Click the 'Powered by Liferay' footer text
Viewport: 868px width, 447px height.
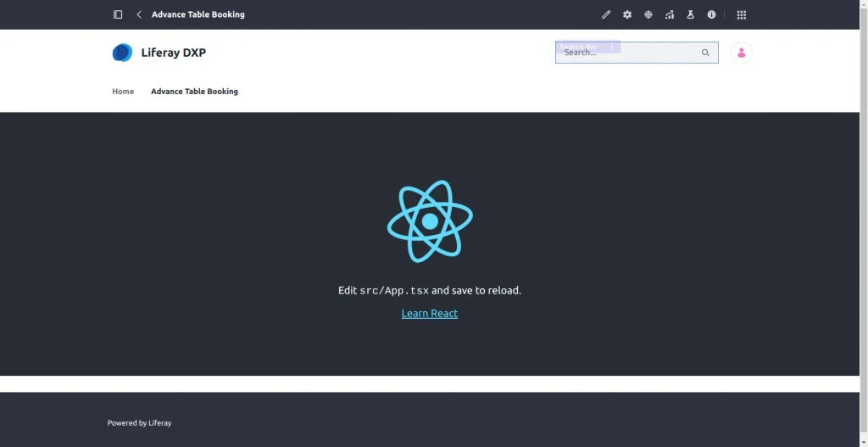pyautogui.click(x=140, y=422)
